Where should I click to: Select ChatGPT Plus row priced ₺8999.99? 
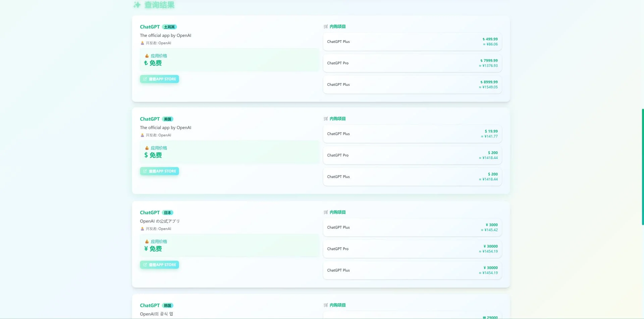412,84
